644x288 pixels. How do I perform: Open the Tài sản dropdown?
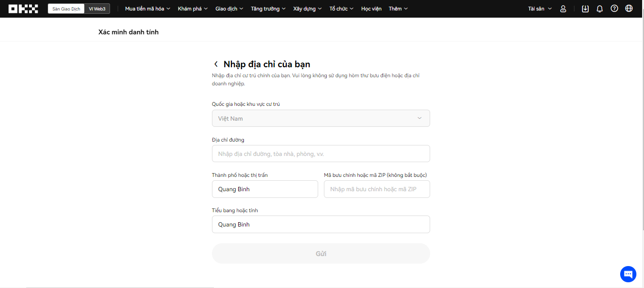(x=540, y=9)
